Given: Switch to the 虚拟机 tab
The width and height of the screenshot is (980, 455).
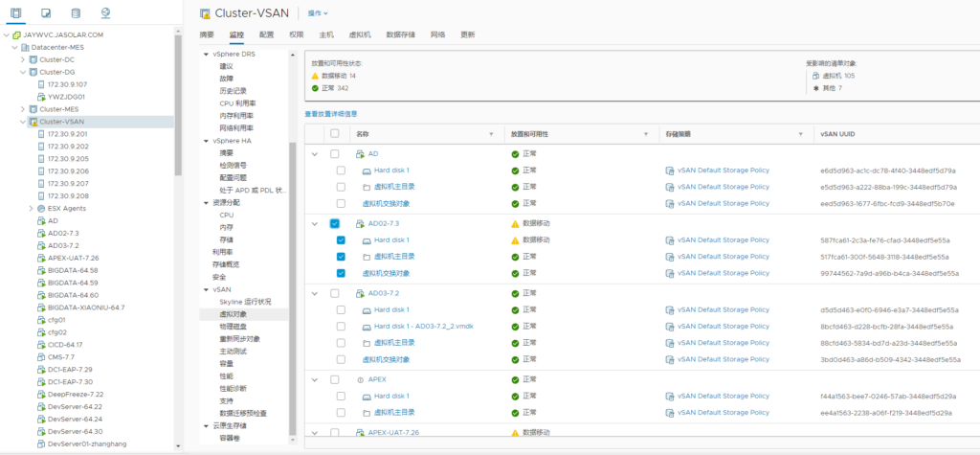Looking at the screenshot, I should coord(361,34).
